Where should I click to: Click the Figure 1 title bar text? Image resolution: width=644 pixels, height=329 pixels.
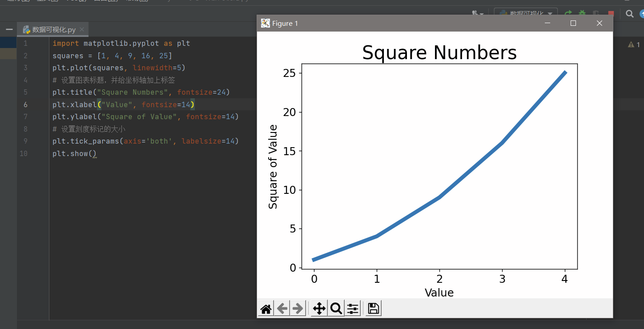(x=285, y=24)
